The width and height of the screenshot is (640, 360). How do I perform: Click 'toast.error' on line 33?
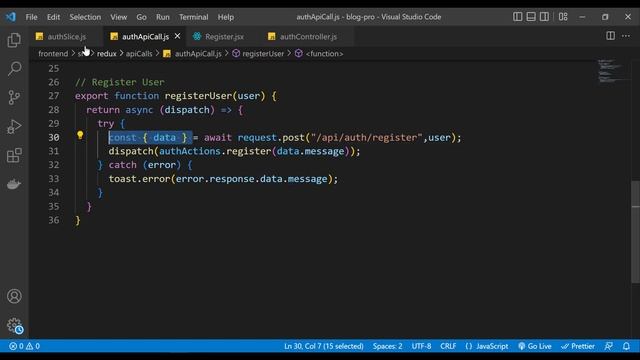click(x=139, y=179)
